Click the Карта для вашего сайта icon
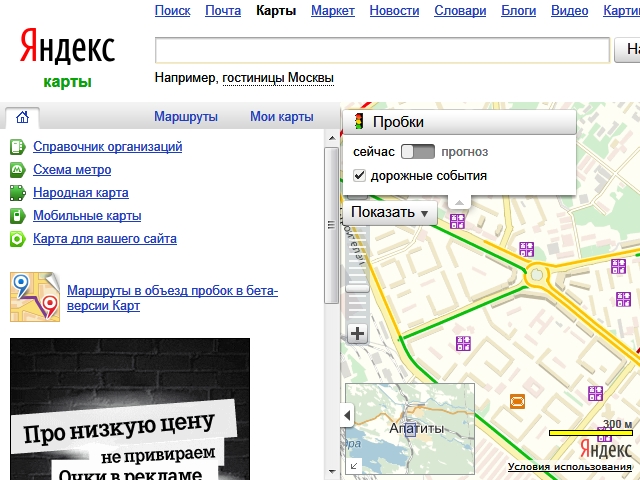640x480 pixels. tap(18, 239)
